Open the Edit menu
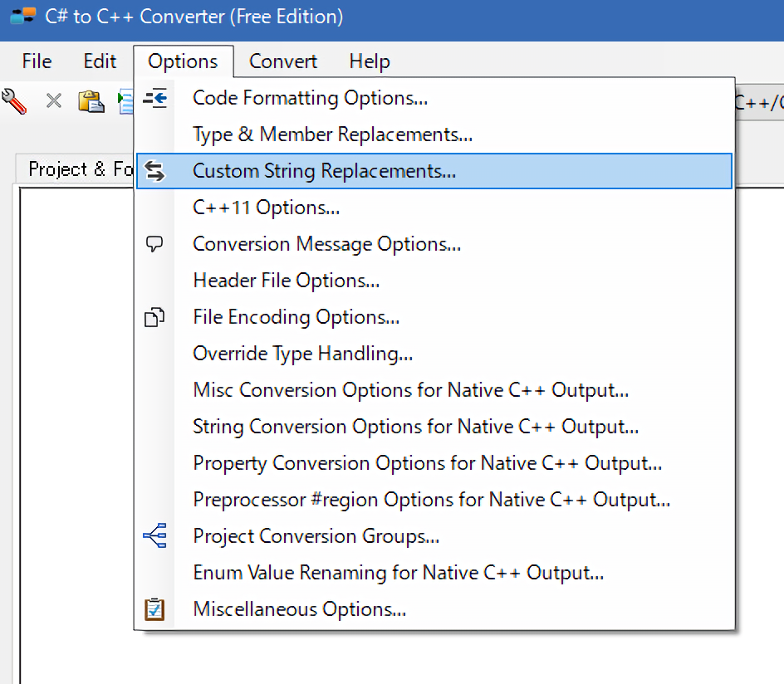Viewport: 784px width, 684px height. [x=100, y=61]
